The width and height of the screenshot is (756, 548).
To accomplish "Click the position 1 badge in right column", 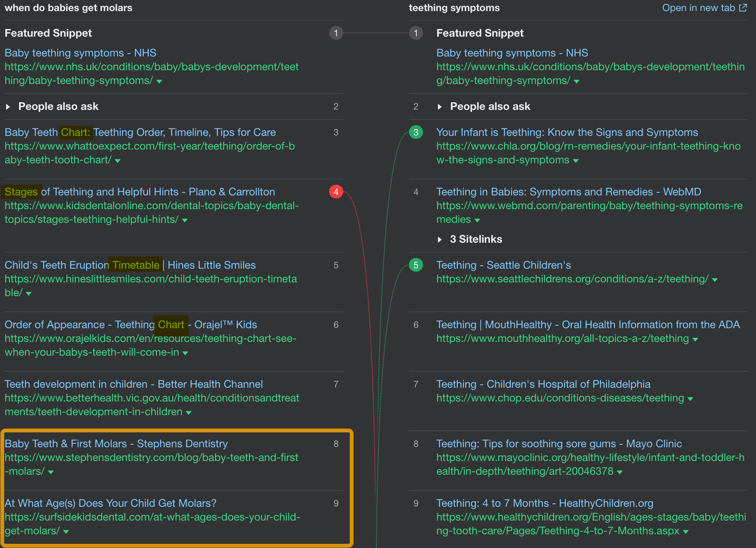I will click(416, 33).
